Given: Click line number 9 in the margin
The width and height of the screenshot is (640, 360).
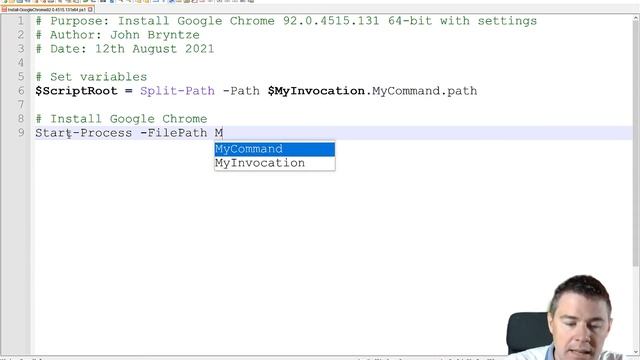Looking at the screenshot, I should [x=20, y=133].
